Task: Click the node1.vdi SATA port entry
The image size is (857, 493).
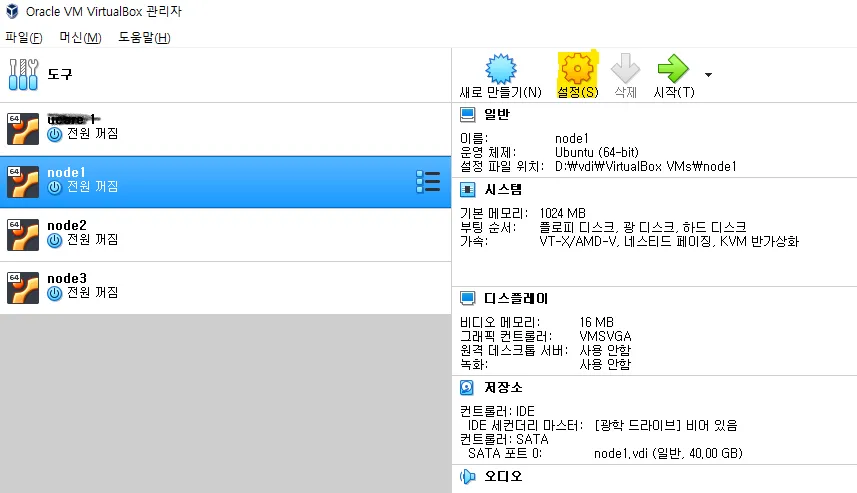Action: (668, 453)
